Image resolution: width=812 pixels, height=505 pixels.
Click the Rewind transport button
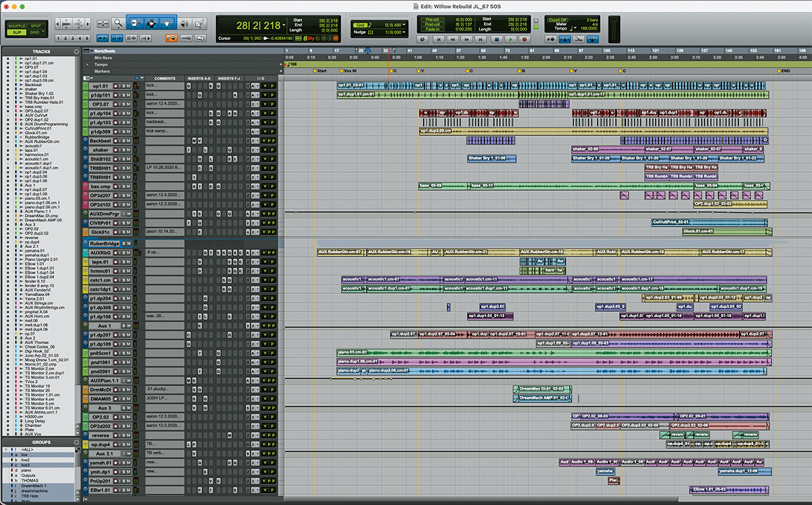point(453,39)
